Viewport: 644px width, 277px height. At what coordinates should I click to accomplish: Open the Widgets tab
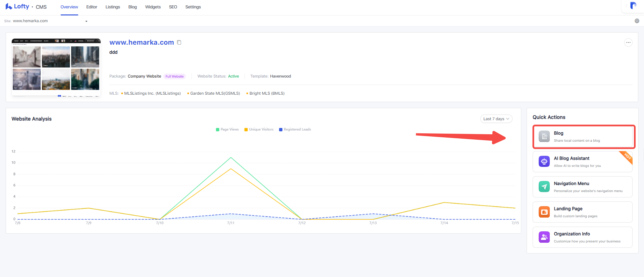153,7
